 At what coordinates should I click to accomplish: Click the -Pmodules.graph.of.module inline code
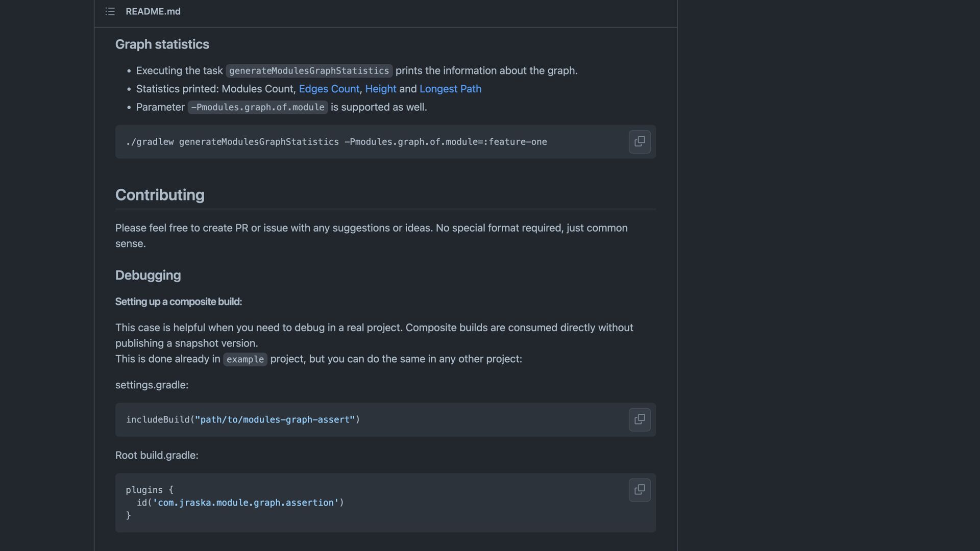pyautogui.click(x=257, y=107)
